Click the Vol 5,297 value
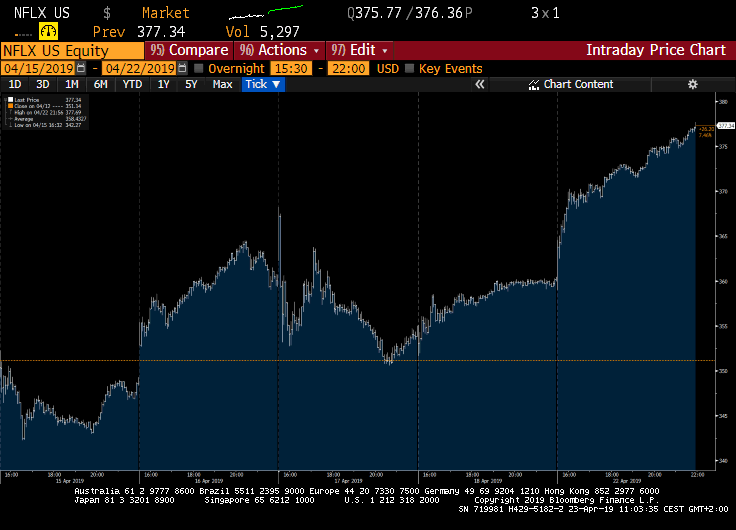 coord(279,32)
